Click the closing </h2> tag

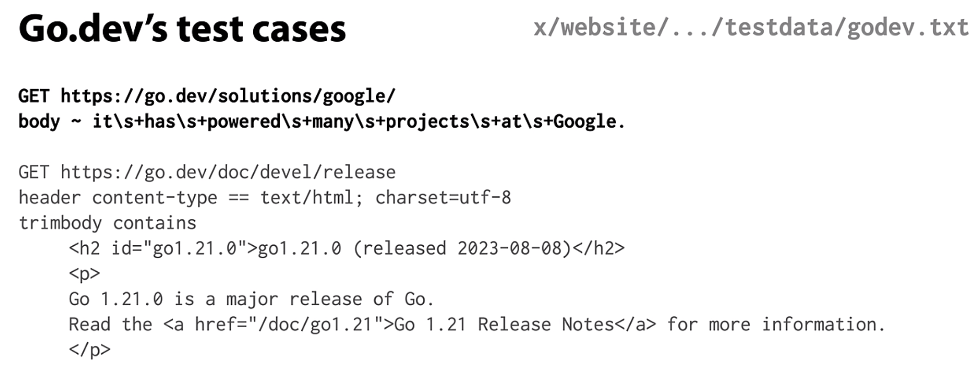[x=598, y=248]
